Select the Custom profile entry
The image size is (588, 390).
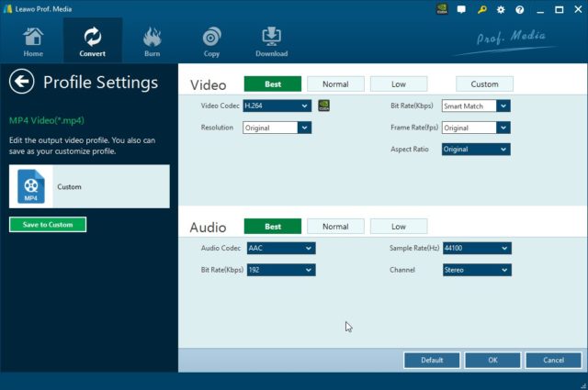[89, 186]
